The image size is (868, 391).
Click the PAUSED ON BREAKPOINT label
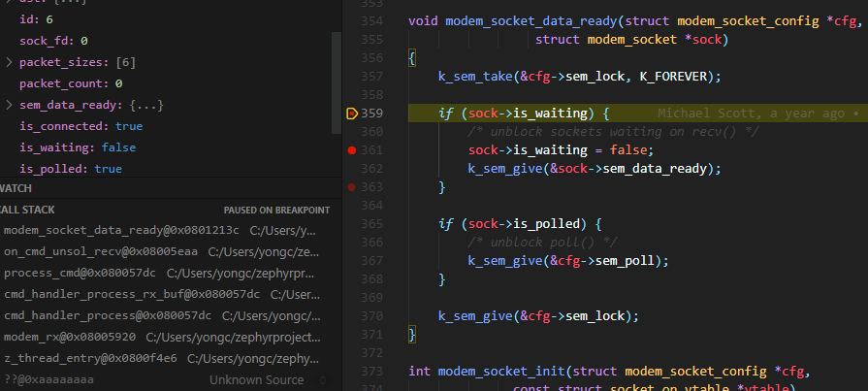pos(276,211)
